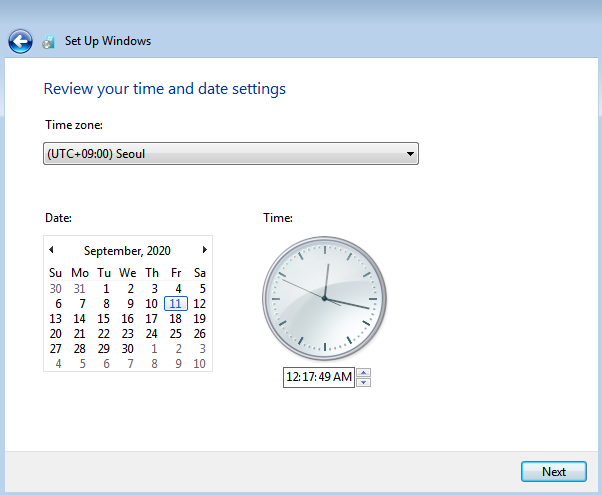The image size is (602, 495).
Task: Choose September 29 on the calendar
Action: coord(103,349)
